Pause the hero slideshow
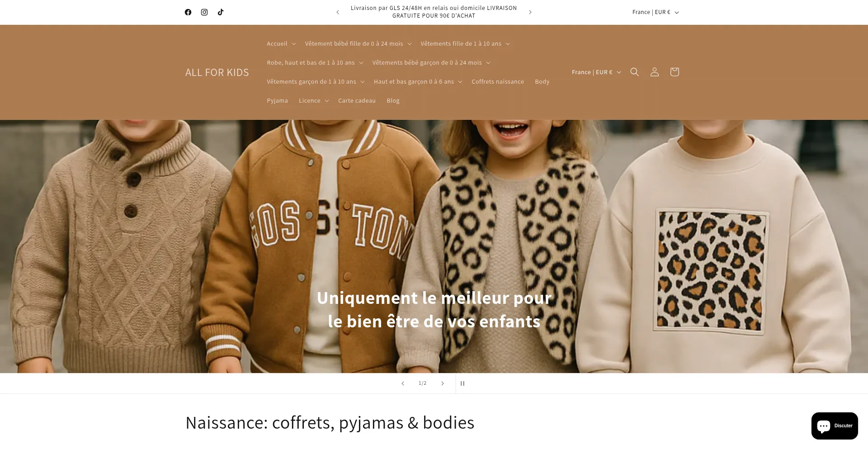Viewport: 868px width, 449px height. [462, 383]
